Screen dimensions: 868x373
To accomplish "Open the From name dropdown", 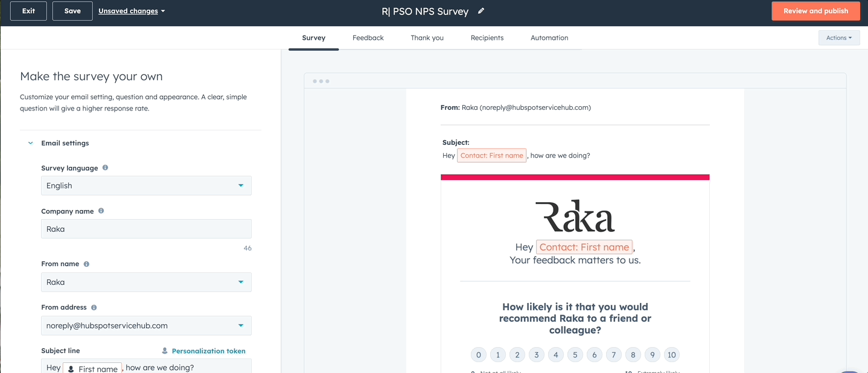I will (146, 282).
